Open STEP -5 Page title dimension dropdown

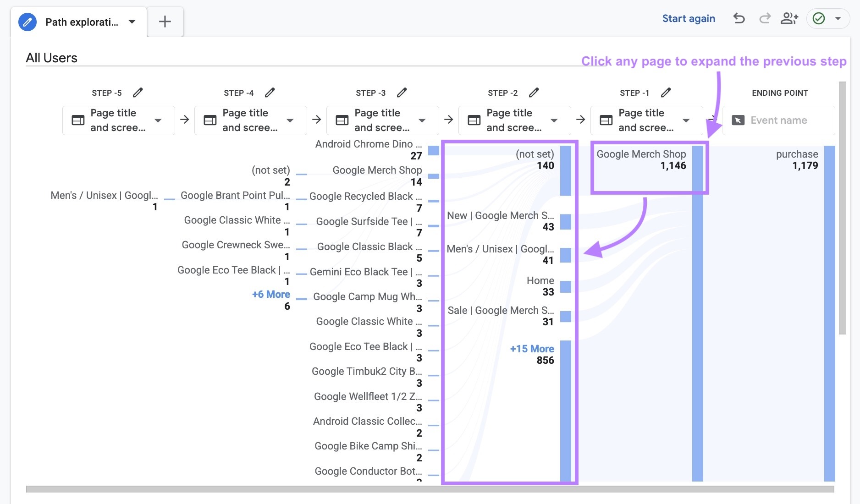(119, 120)
